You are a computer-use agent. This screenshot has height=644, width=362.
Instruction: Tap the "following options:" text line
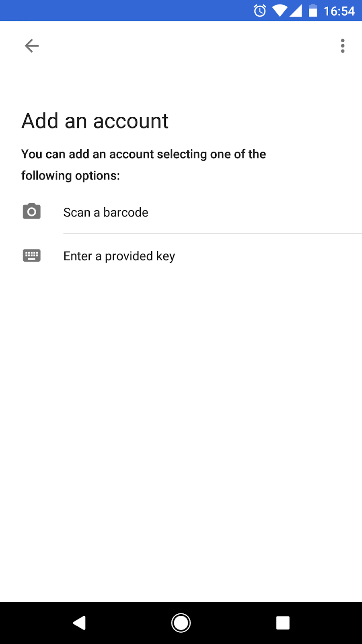[x=70, y=175]
